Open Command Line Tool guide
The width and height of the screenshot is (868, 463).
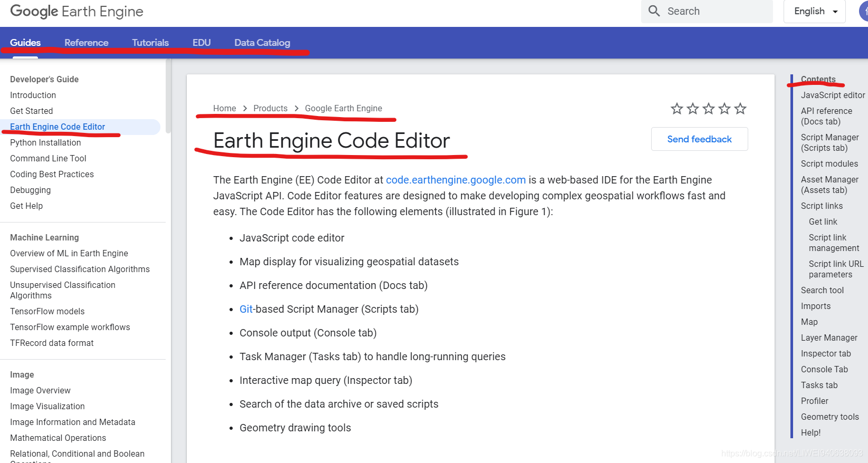[x=48, y=158]
